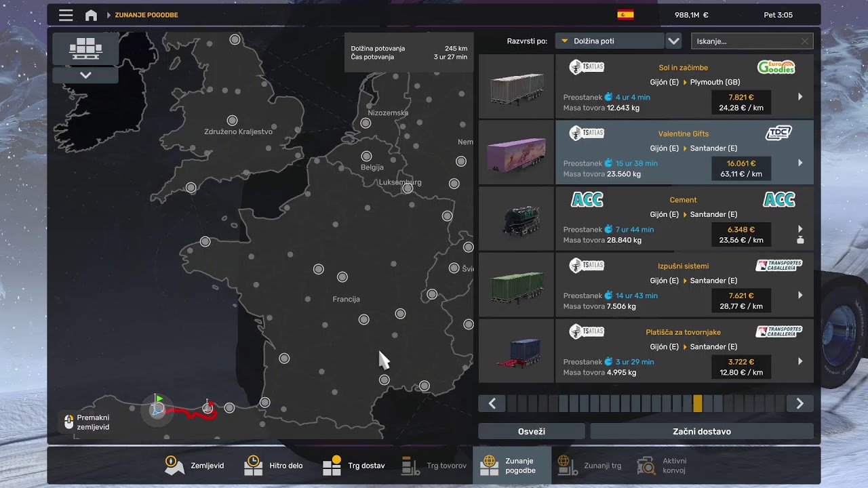The width and height of the screenshot is (868, 488).
Task: Clear the search field with X
Action: pos(805,41)
